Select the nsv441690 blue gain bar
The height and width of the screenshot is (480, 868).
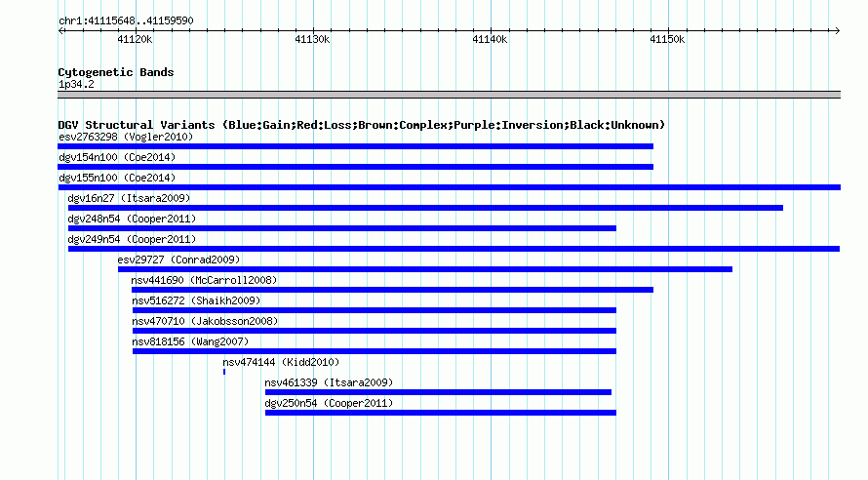392,290
